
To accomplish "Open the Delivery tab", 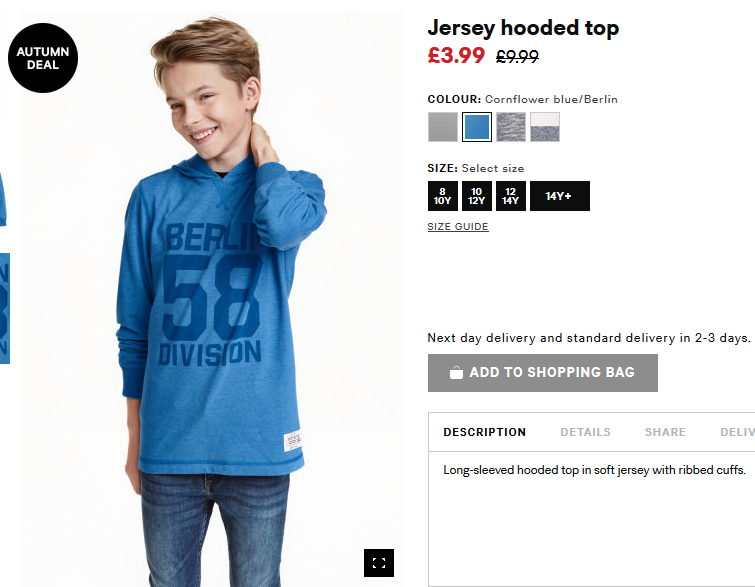I will point(737,432).
